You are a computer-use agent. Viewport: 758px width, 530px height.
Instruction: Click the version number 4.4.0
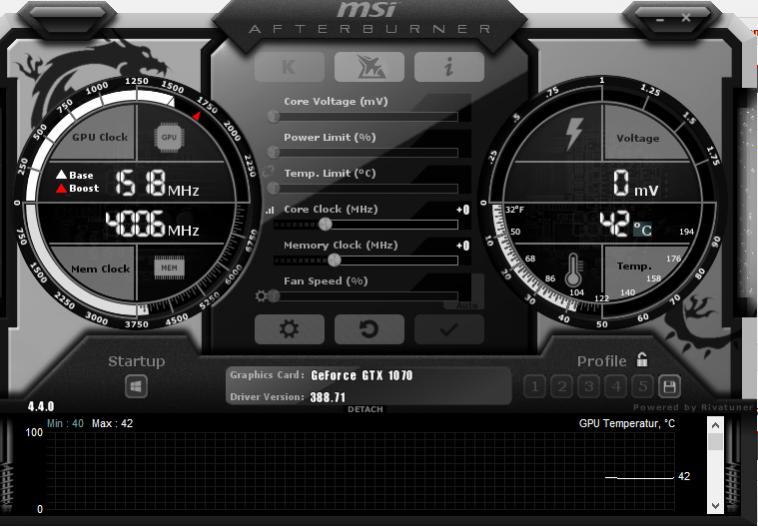(41, 406)
